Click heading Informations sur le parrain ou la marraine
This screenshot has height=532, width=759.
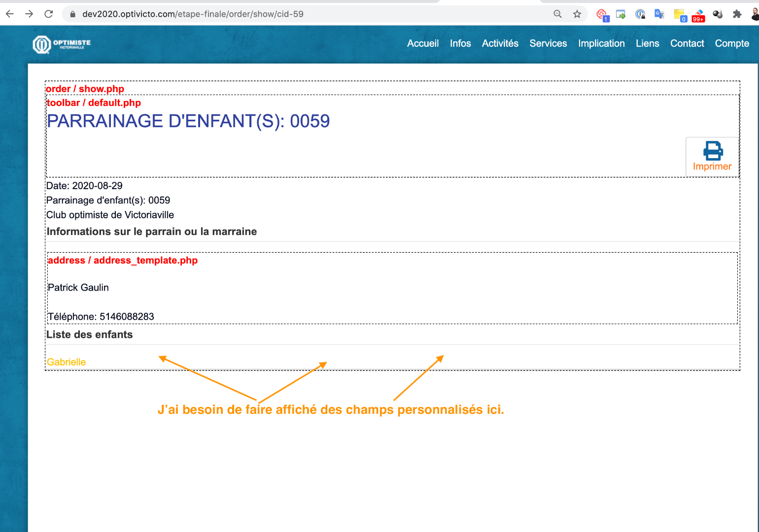(x=151, y=232)
